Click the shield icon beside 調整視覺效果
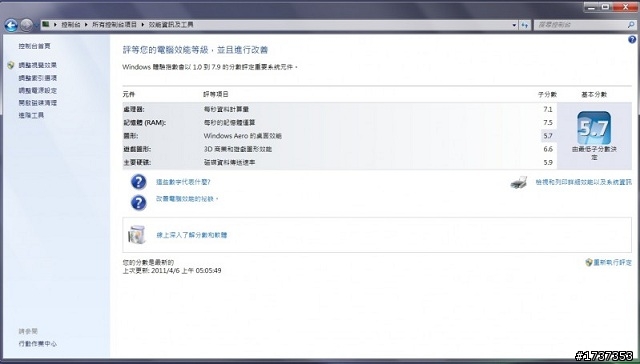640x364 pixels. point(11,65)
